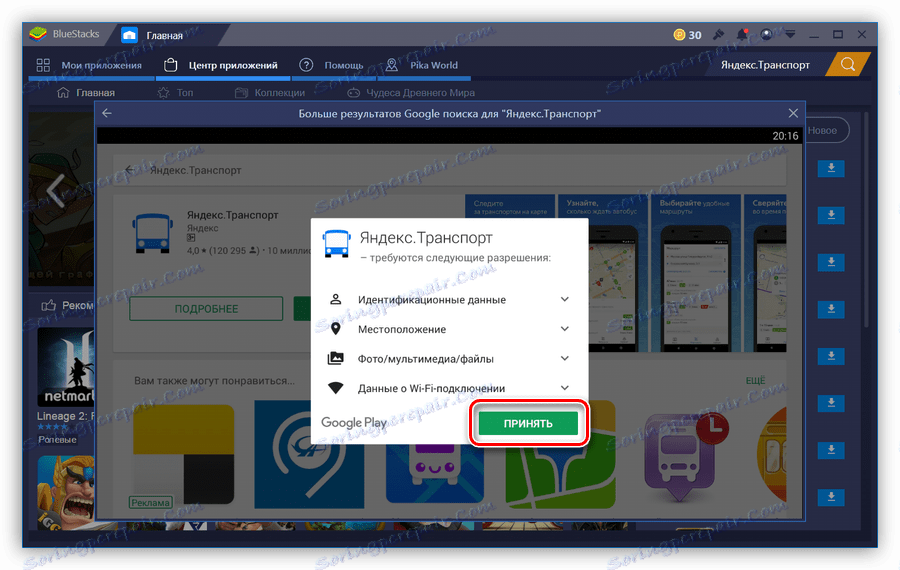This screenshot has width=900, height=570.
Task: Click back arrow next to Яндекс.Транспорт in Play
Action: pyautogui.click(x=130, y=170)
